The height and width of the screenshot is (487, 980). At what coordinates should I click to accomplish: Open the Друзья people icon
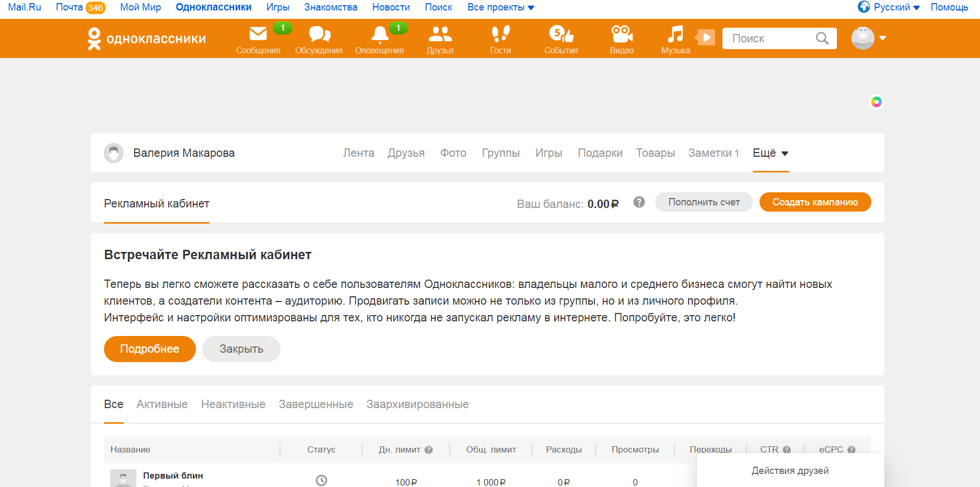[x=440, y=34]
